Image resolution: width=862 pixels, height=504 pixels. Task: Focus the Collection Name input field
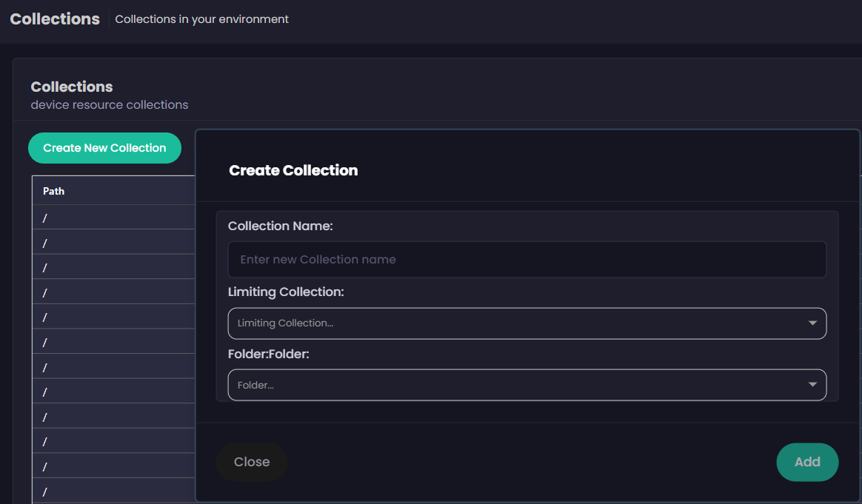click(527, 260)
